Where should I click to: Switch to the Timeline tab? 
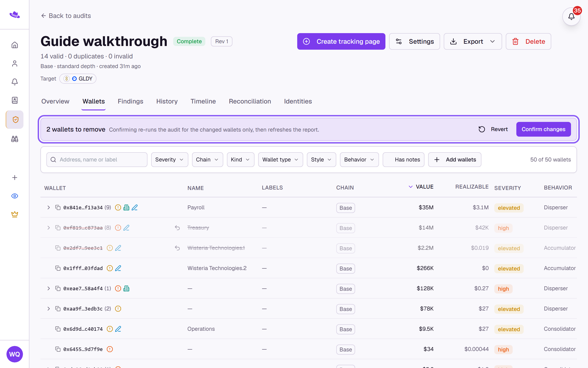click(203, 101)
